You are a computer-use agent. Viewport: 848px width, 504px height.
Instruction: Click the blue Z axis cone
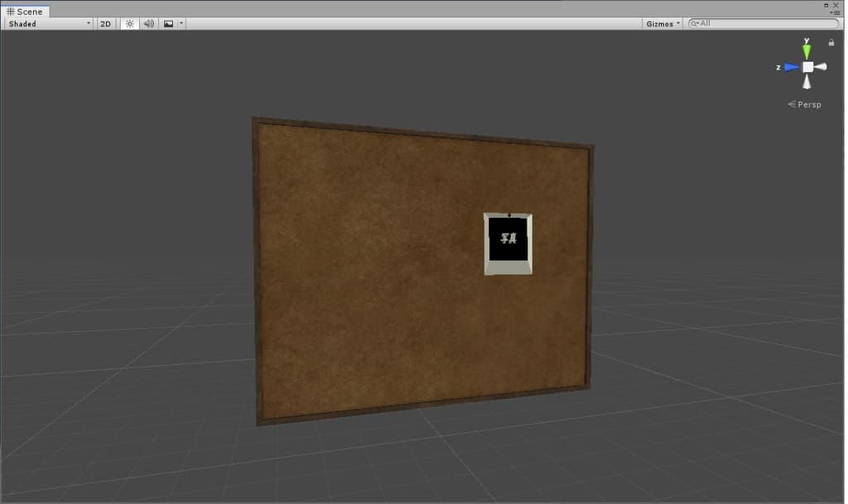click(792, 68)
